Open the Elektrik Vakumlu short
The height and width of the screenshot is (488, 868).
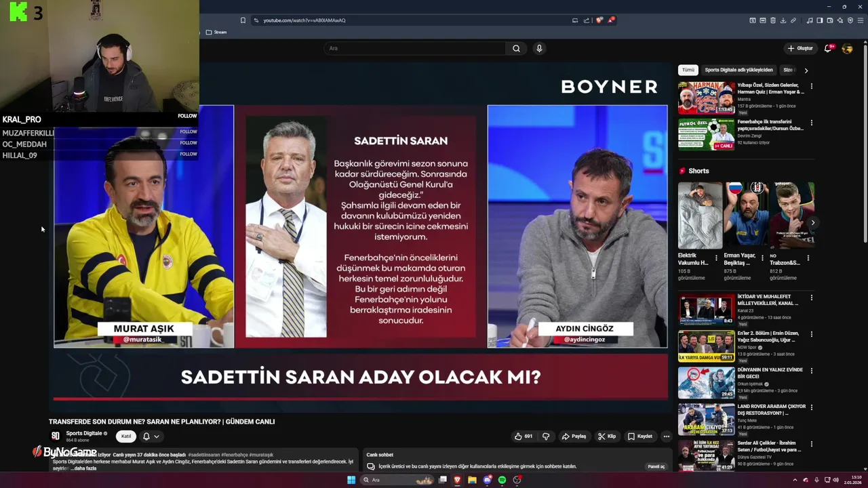click(700, 216)
